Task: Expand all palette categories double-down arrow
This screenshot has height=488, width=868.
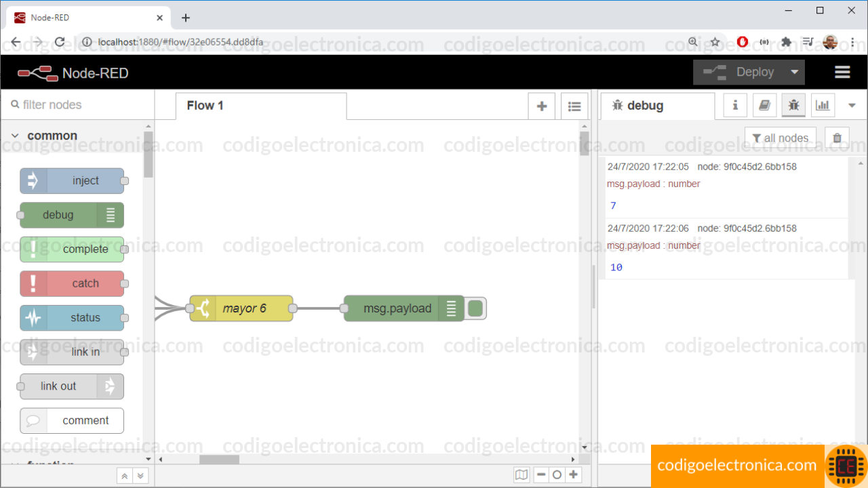Action: (x=140, y=476)
